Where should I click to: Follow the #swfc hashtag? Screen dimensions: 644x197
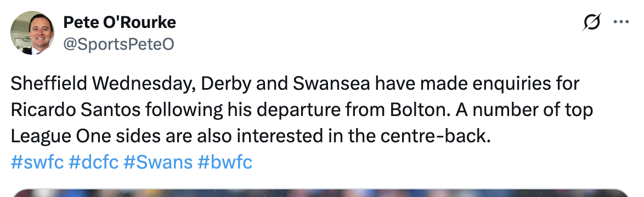[x=37, y=163]
